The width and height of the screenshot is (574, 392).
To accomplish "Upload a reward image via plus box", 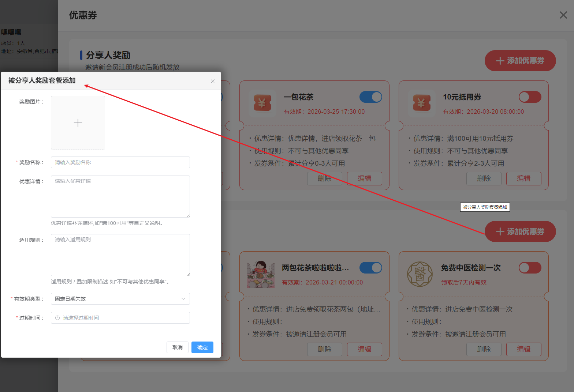I will point(78,123).
